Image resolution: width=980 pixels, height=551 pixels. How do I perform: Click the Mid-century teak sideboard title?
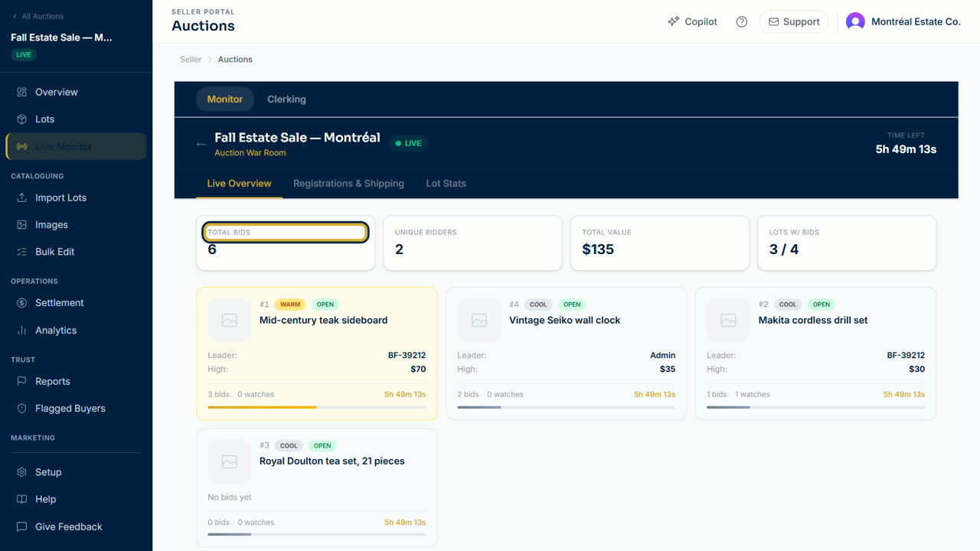tap(324, 320)
